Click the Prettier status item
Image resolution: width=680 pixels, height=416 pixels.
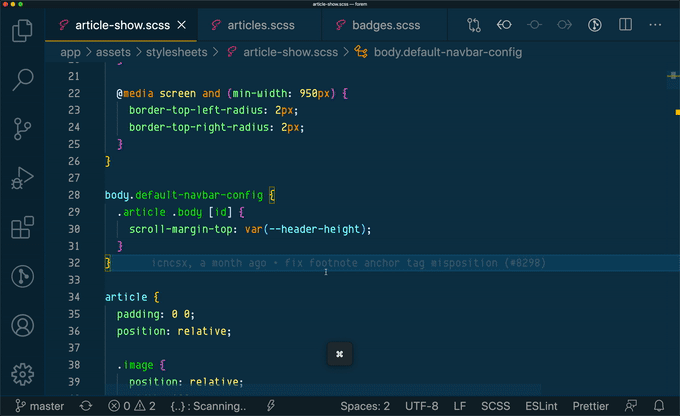click(x=590, y=406)
